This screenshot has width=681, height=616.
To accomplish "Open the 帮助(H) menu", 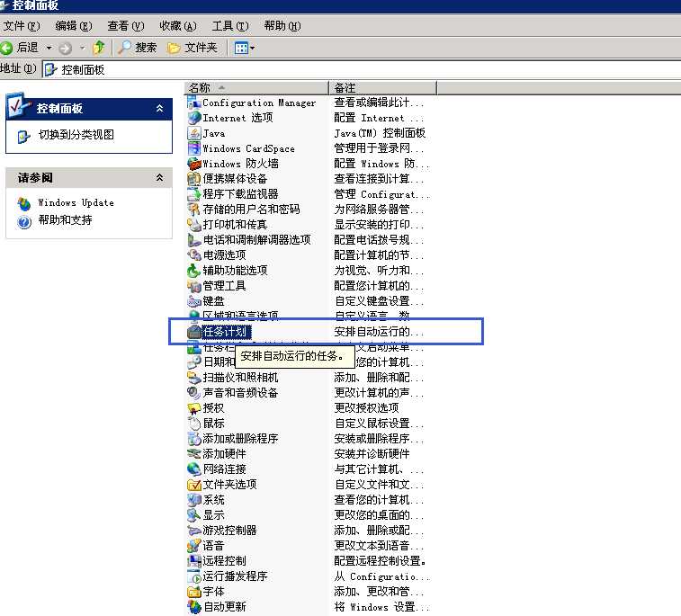I will (x=282, y=26).
